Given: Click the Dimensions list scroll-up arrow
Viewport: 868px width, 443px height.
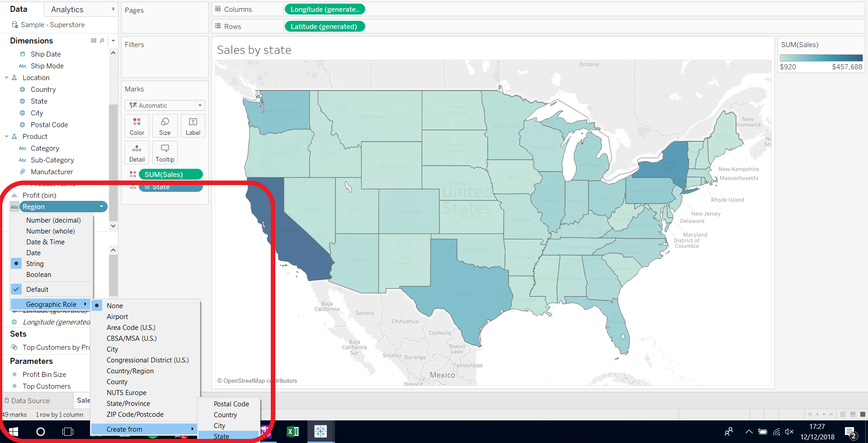Looking at the screenshot, I should click(x=113, y=53).
